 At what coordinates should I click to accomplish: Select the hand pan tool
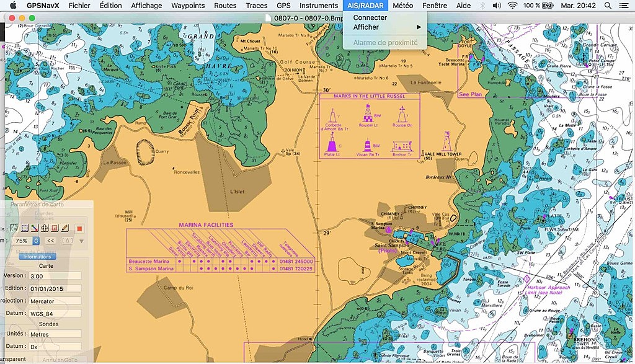(15, 228)
